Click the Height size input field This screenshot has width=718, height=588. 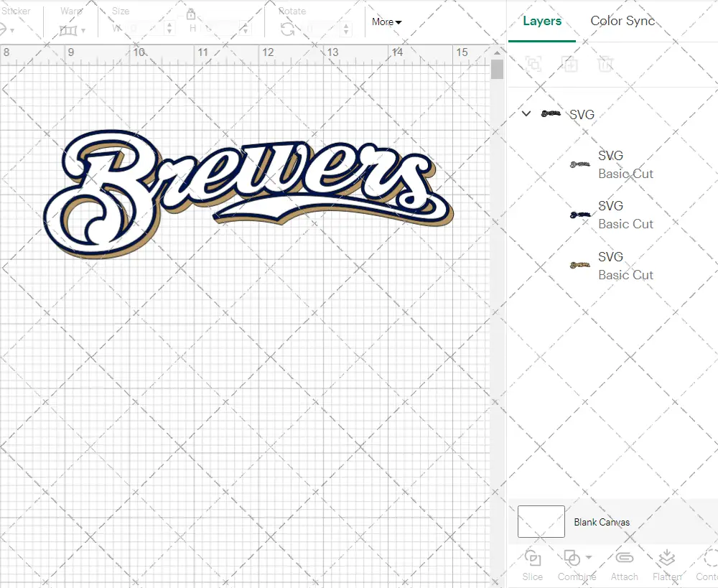[x=222, y=29]
